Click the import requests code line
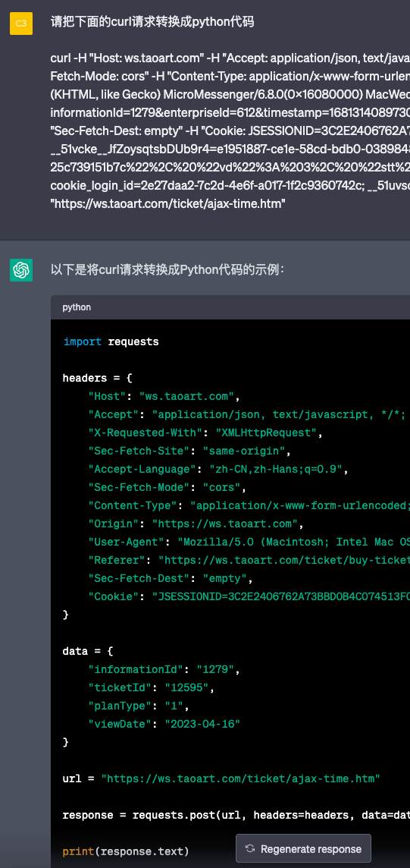The height and width of the screenshot is (868, 410). [111, 341]
